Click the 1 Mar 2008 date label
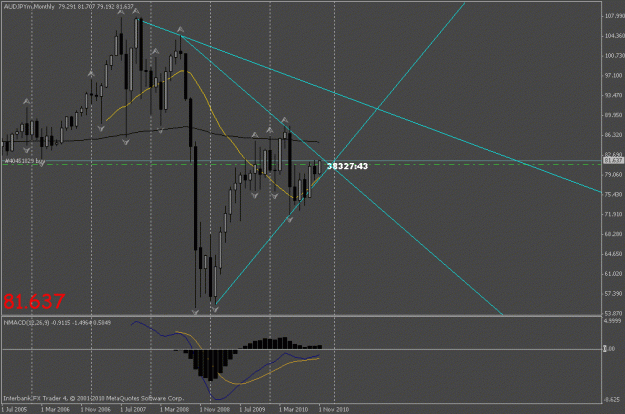This screenshot has height=414, width=625. click(x=174, y=409)
